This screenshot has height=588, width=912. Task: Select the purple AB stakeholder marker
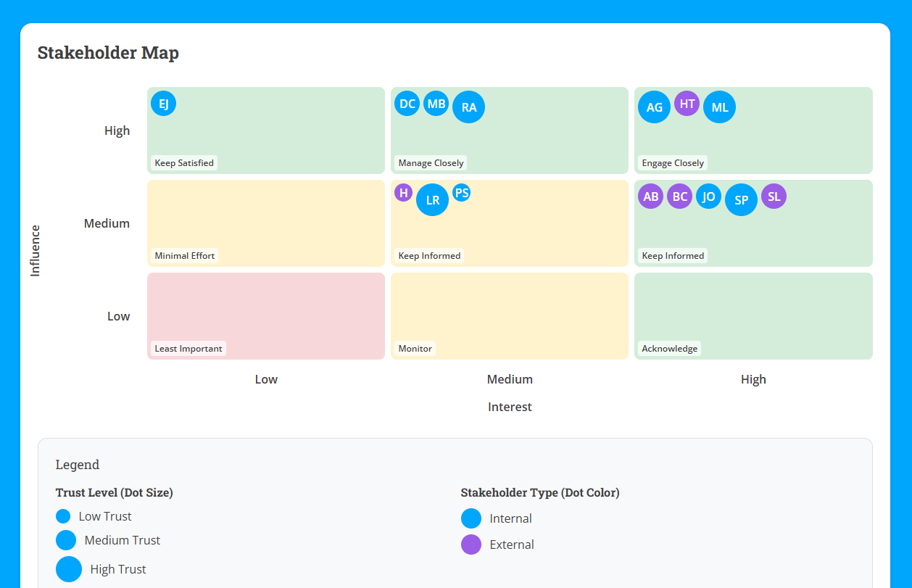pyautogui.click(x=650, y=196)
